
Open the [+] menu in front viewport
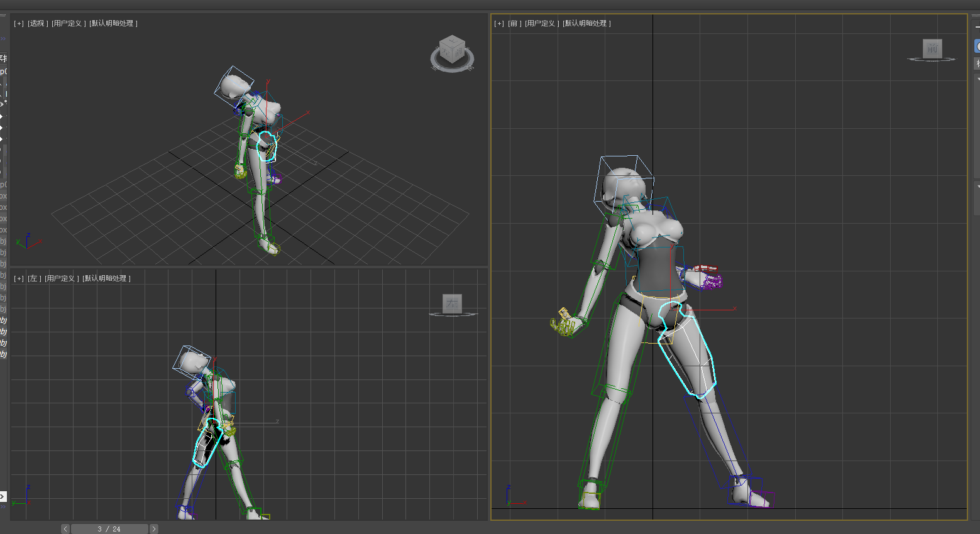[499, 23]
